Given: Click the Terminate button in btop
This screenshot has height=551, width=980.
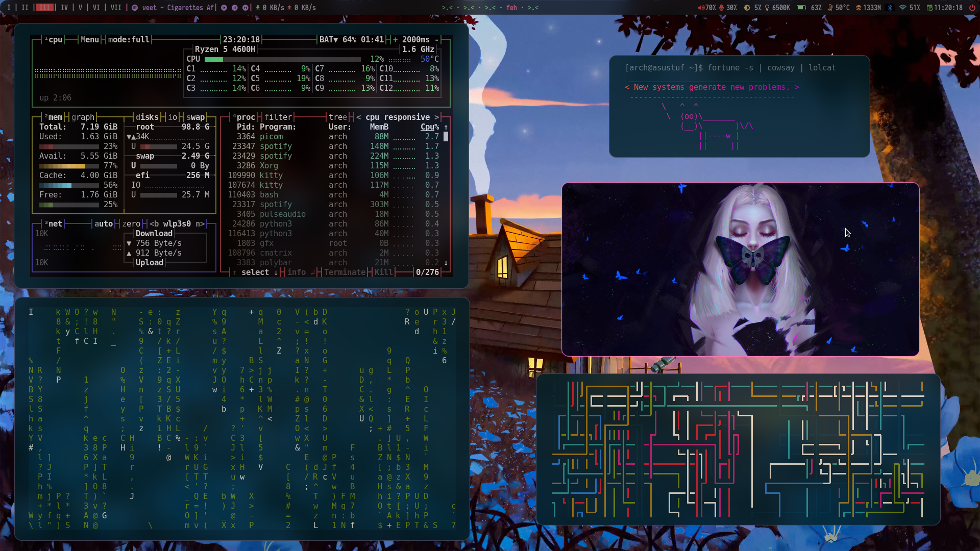Looking at the screenshot, I should pos(345,272).
